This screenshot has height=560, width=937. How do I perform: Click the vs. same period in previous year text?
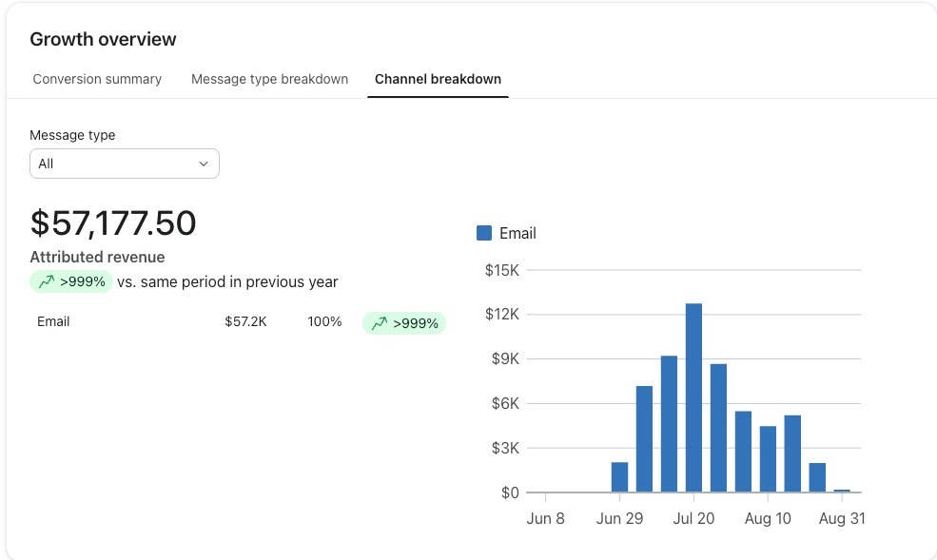227,281
